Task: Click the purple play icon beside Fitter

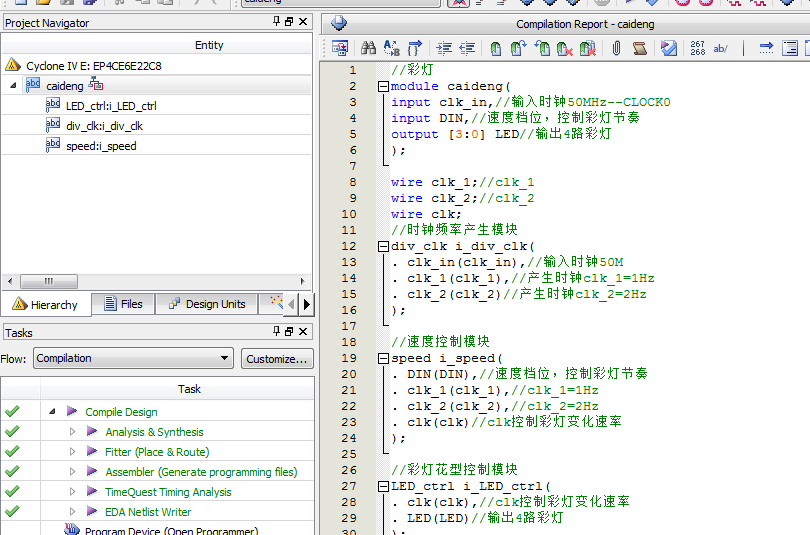Action: 92,452
